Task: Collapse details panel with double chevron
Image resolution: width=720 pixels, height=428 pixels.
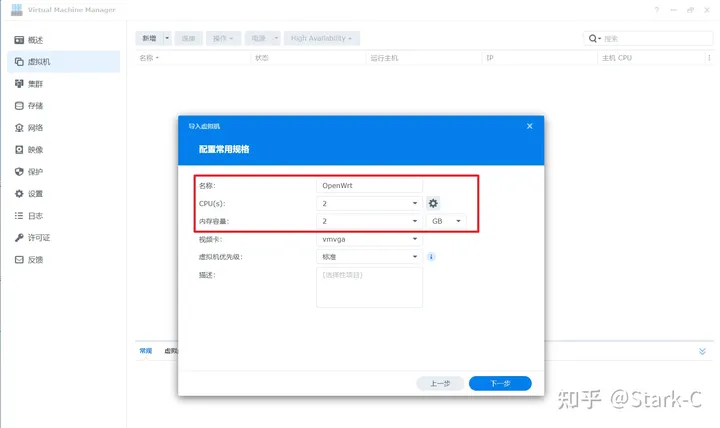Action: [702, 351]
